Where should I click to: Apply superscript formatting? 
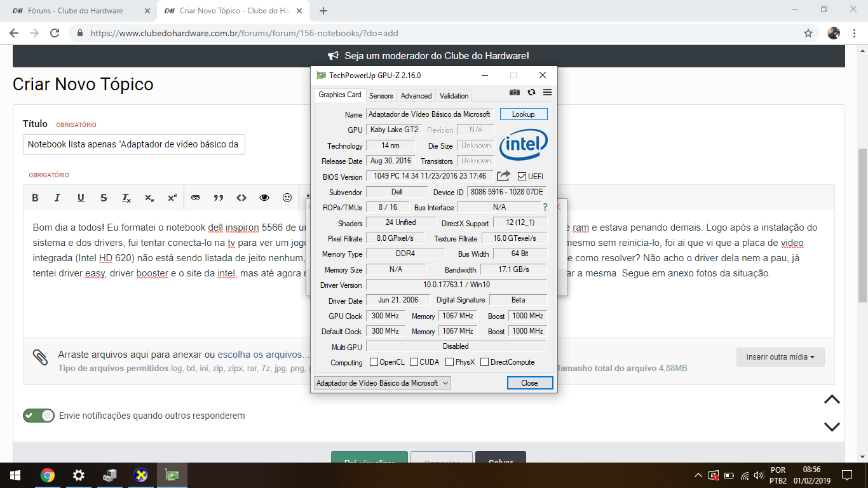[172, 198]
